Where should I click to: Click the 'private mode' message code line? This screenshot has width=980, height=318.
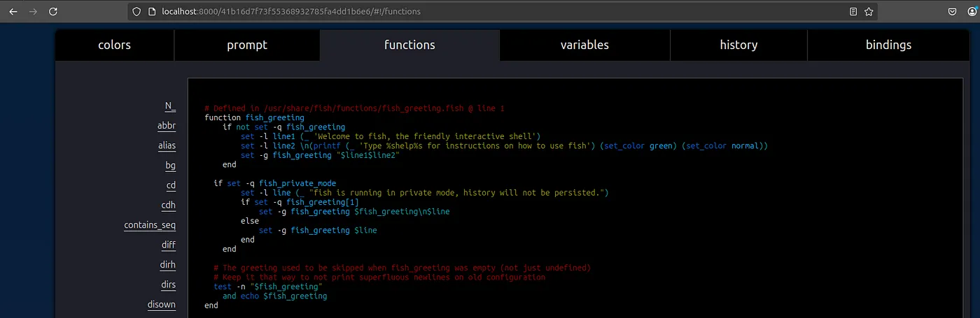click(425, 193)
